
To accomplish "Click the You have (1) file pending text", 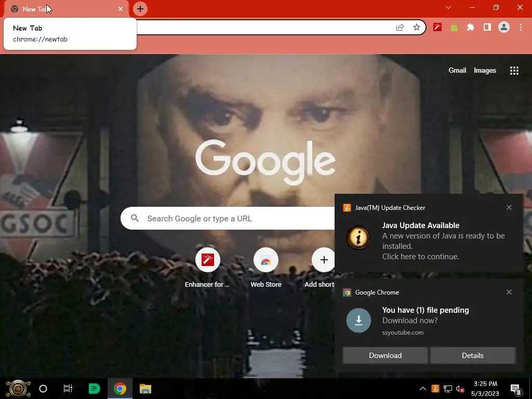I will [425, 310].
